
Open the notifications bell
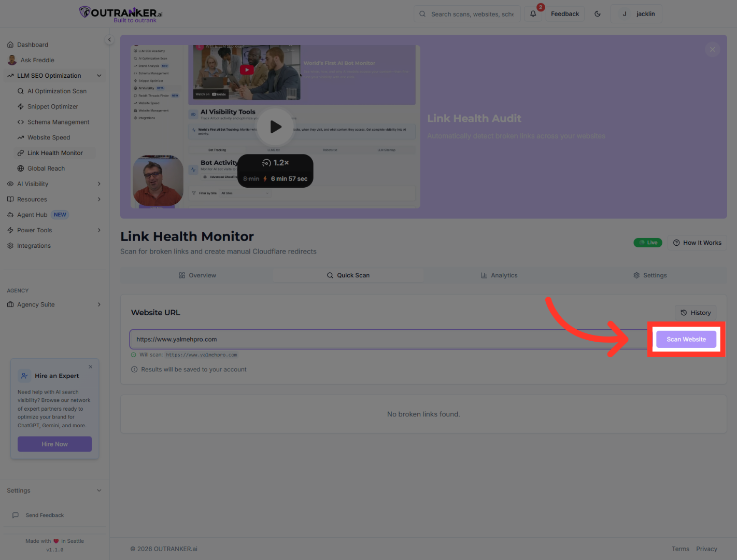[x=533, y=14]
